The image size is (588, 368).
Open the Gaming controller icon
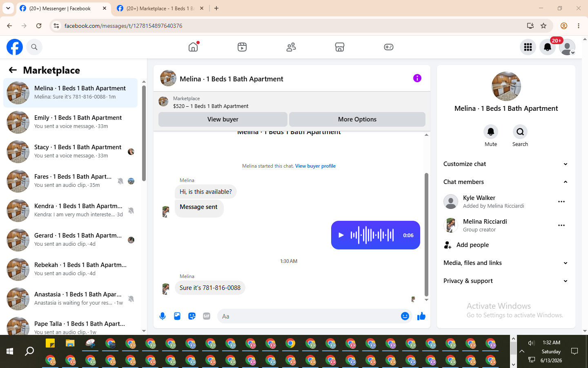tap(389, 47)
